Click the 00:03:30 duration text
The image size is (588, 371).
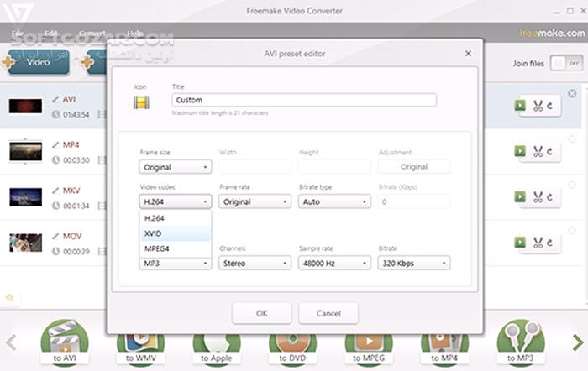(x=76, y=160)
